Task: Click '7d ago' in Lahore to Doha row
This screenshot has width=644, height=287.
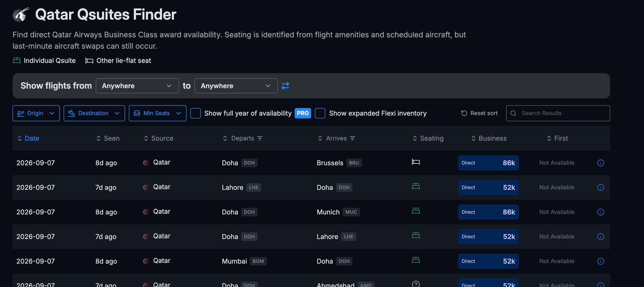Action: 106,188
